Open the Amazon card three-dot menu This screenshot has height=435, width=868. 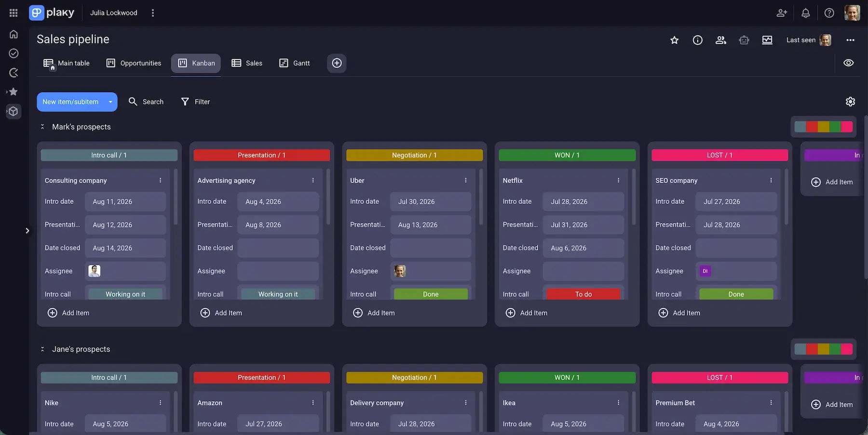[313, 403]
